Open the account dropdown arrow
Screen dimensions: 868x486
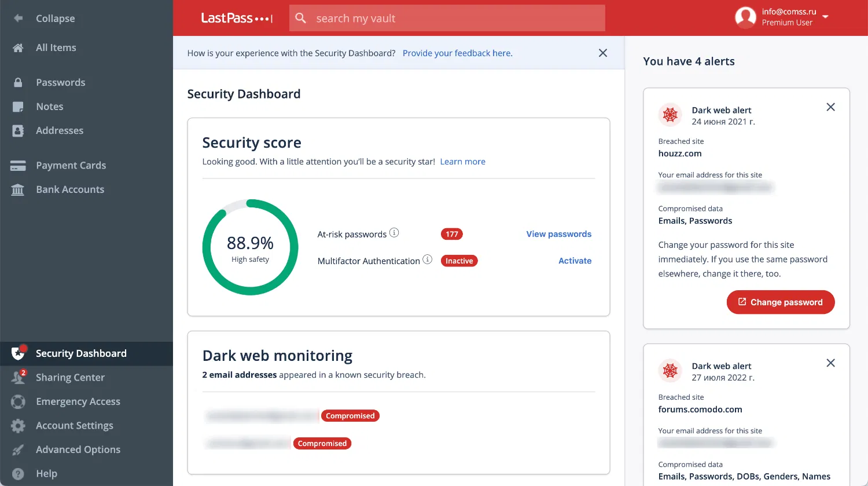pos(826,17)
